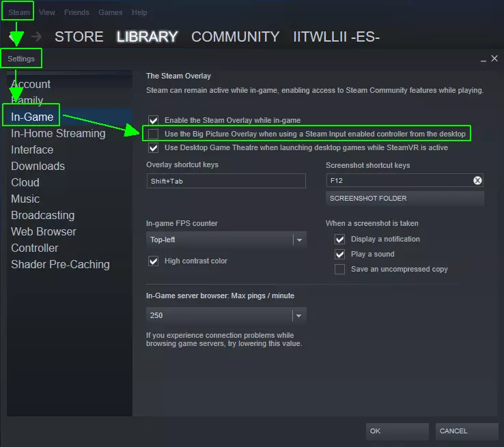This screenshot has width=504, height=447.
Task: Toggle High contrast color checkbox
Action: point(154,261)
